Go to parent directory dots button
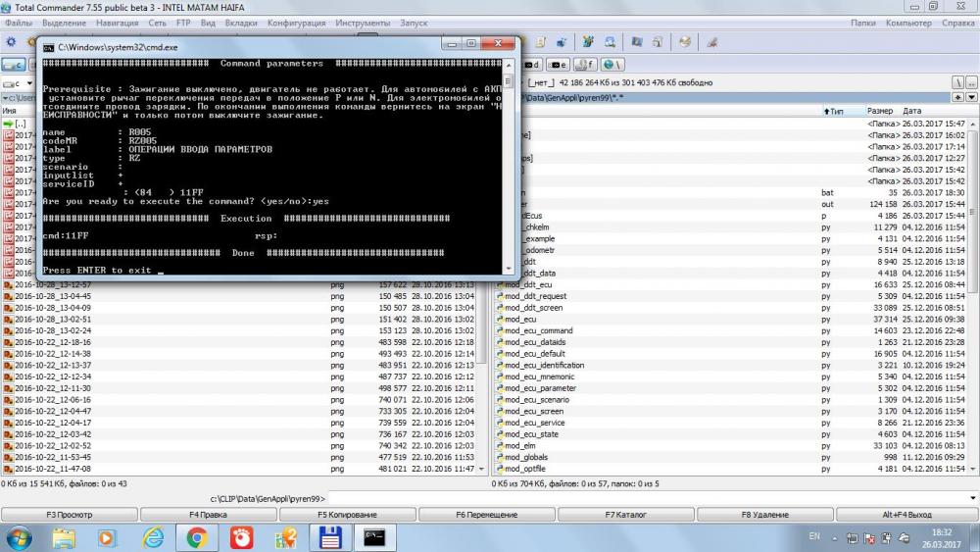980x552 pixels. pyautogui.click(x=971, y=82)
